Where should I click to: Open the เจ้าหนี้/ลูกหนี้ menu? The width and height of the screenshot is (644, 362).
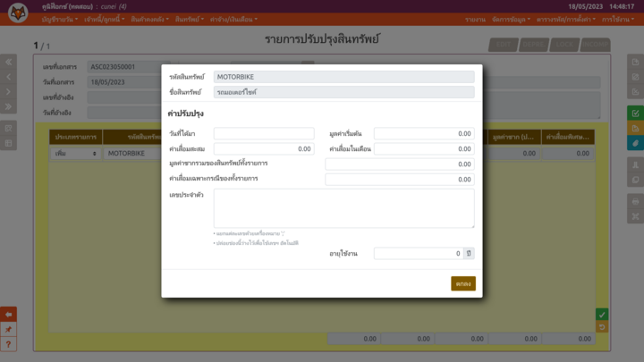pyautogui.click(x=105, y=20)
